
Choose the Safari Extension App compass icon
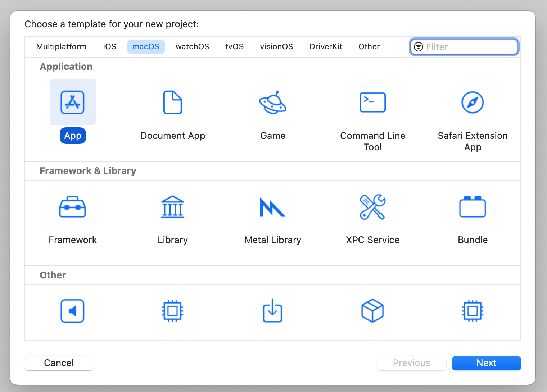(473, 102)
